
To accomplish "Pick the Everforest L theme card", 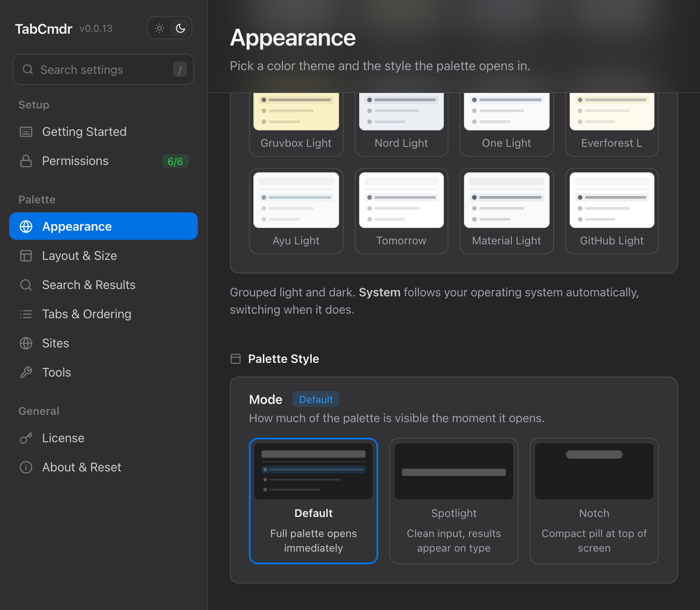I will pyautogui.click(x=612, y=124).
